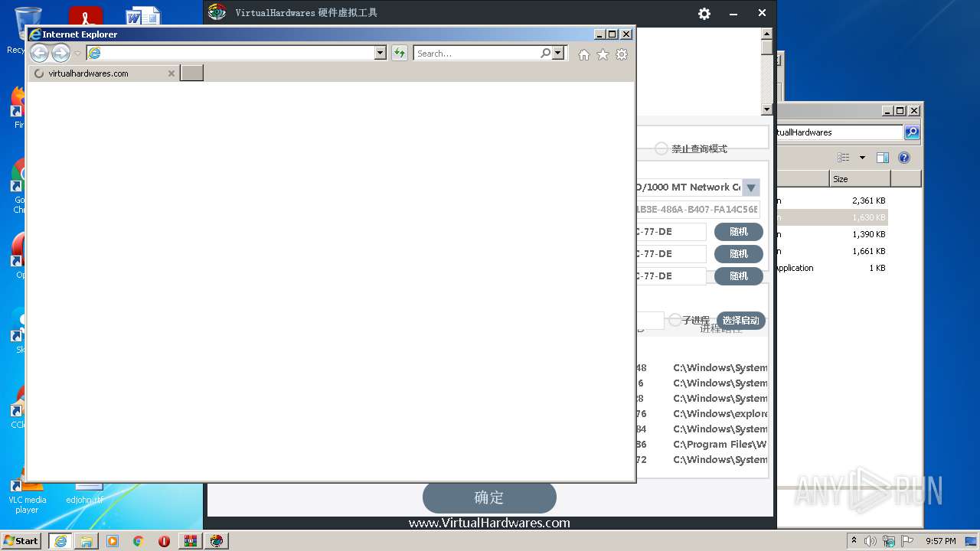Select the 2,361 KB file row

click(x=831, y=201)
